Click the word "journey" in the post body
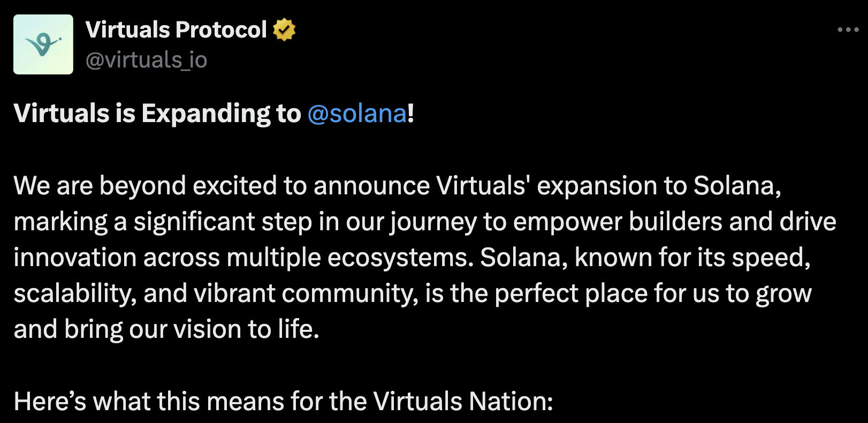Screen dimensions: 868x423 [x=433, y=222]
